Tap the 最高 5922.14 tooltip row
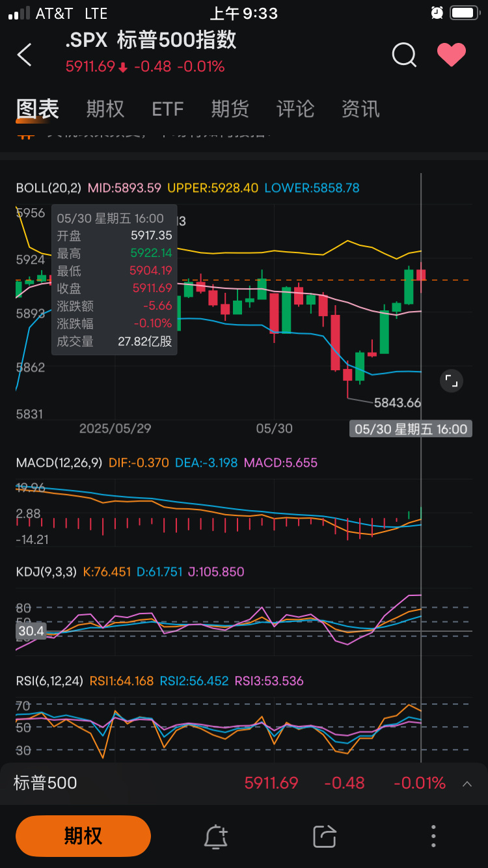This screenshot has width=488, height=868. point(115,253)
